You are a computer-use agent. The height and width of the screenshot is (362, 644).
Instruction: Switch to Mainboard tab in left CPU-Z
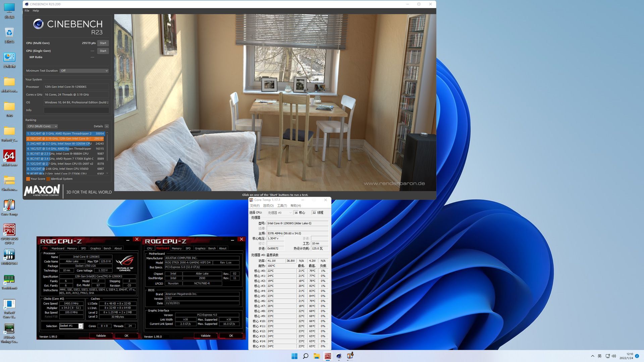click(58, 248)
